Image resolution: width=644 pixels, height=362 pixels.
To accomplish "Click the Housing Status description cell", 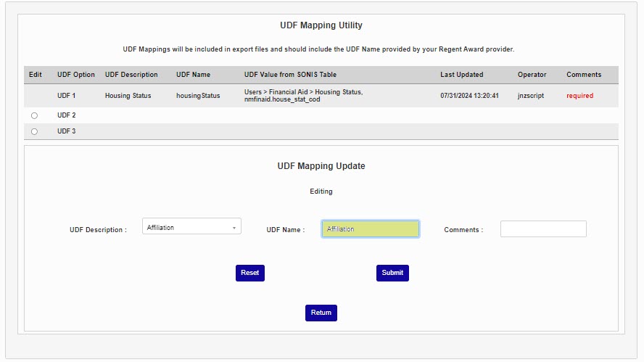I will 128,96.
